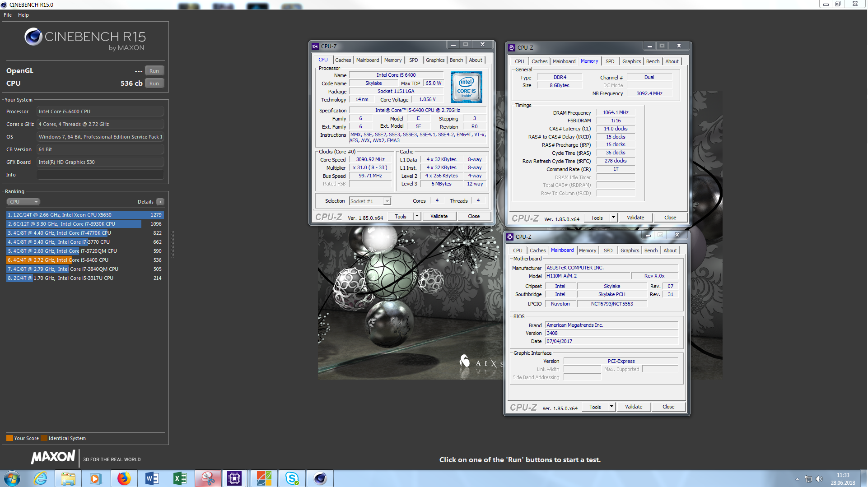
Task: Open Microsoft Word from the taskbar
Action: (152, 478)
